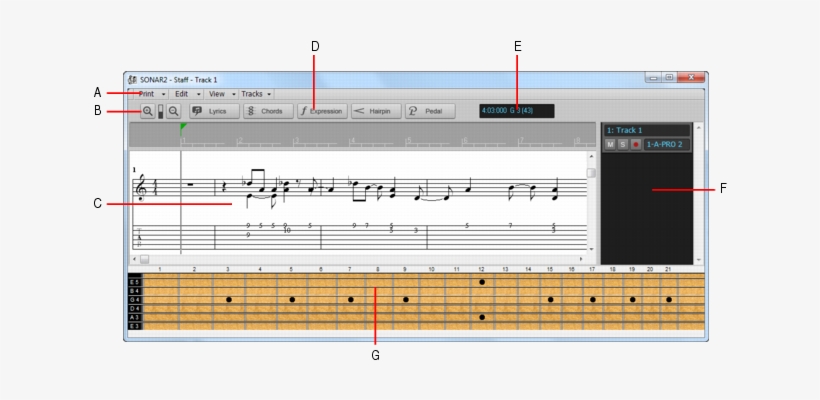Click the staff pane scroll left arrow

click(x=134, y=259)
